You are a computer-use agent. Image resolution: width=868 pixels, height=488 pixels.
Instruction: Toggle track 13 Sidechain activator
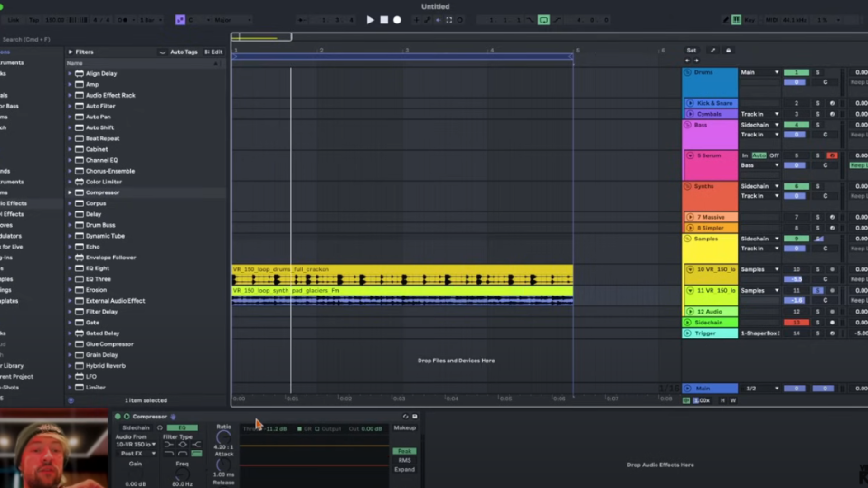point(796,323)
